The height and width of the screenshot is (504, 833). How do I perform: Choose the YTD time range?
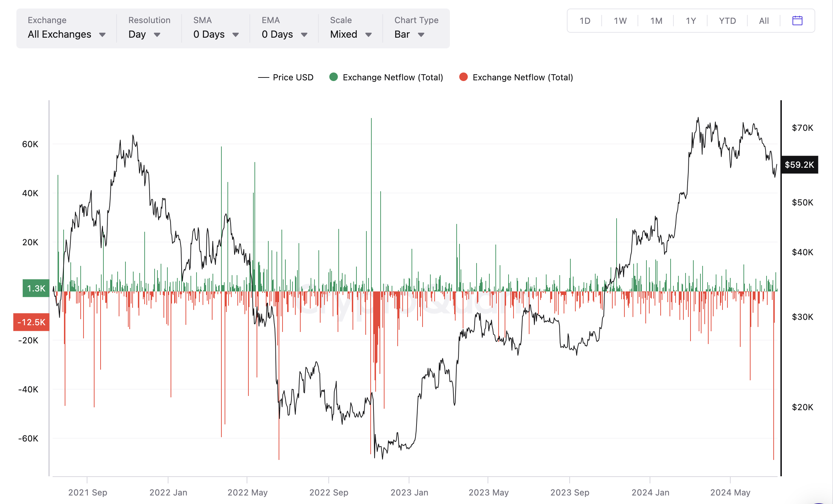click(727, 21)
